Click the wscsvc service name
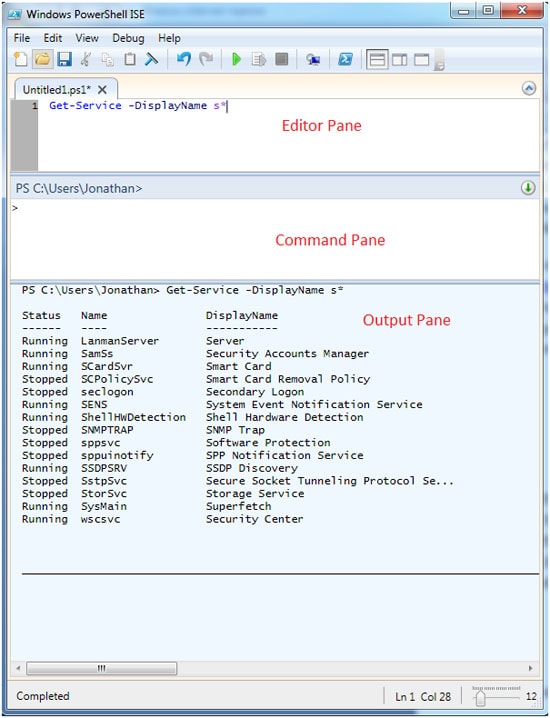The width and height of the screenshot is (550, 718). pyautogui.click(x=100, y=520)
